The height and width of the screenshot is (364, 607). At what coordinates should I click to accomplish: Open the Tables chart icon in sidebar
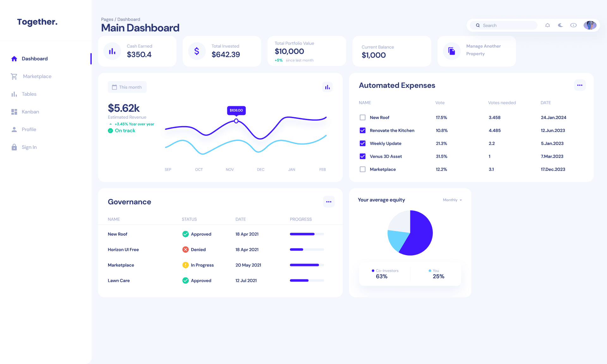pyautogui.click(x=14, y=94)
